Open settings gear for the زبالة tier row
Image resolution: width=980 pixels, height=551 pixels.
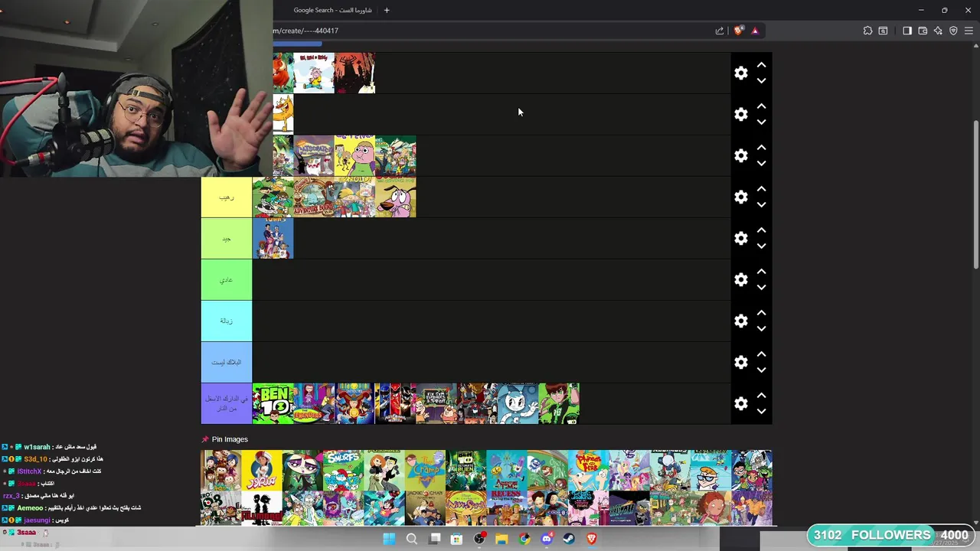coord(740,321)
